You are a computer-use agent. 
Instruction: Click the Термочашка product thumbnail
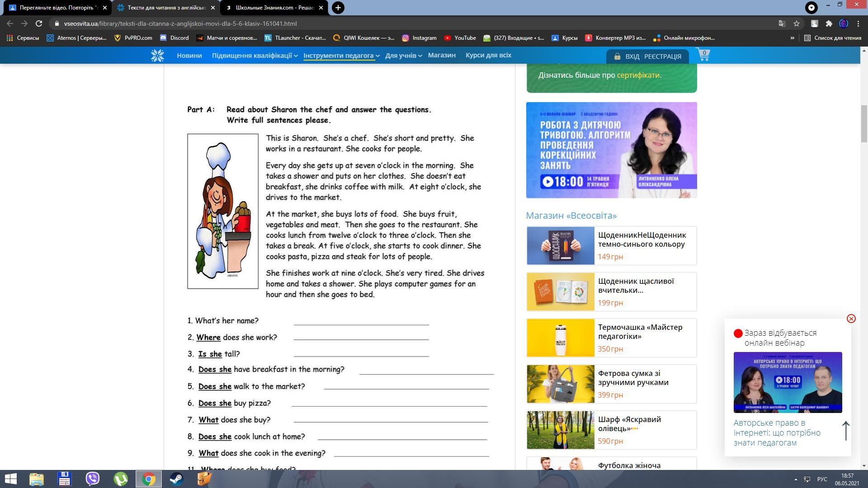[560, 338]
